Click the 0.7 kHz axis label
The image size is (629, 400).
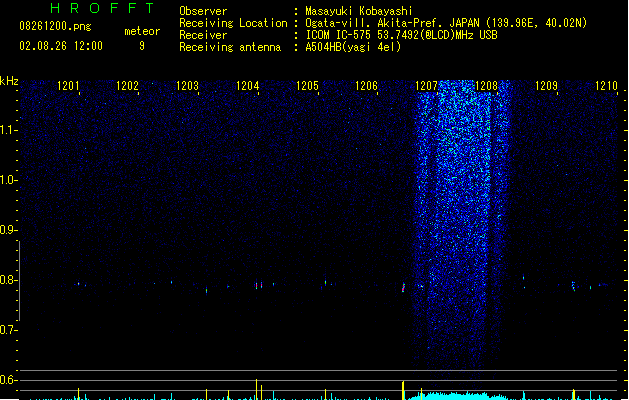[8, 330]
